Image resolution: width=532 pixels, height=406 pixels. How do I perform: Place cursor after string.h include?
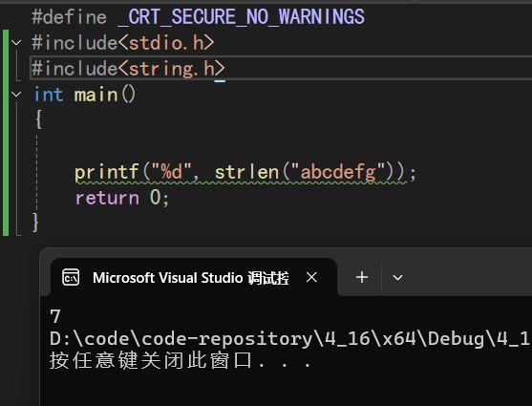point(226,69)
